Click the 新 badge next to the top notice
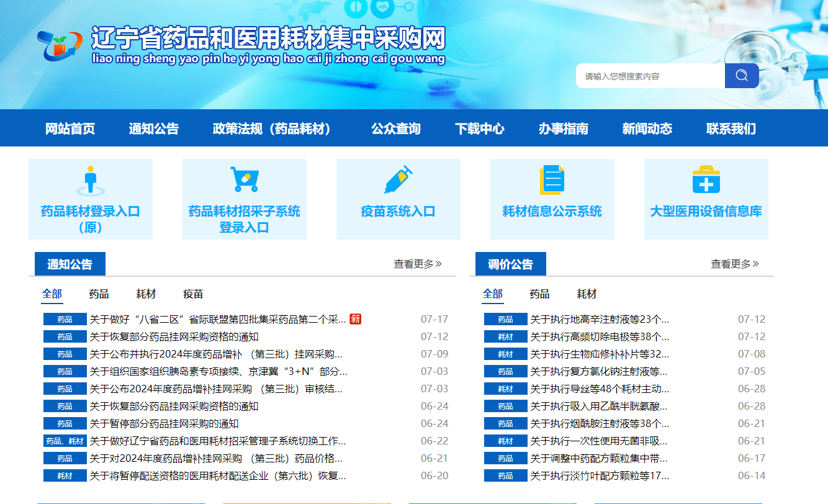Viewport: 828px width, 504px height. coord(354,319)
